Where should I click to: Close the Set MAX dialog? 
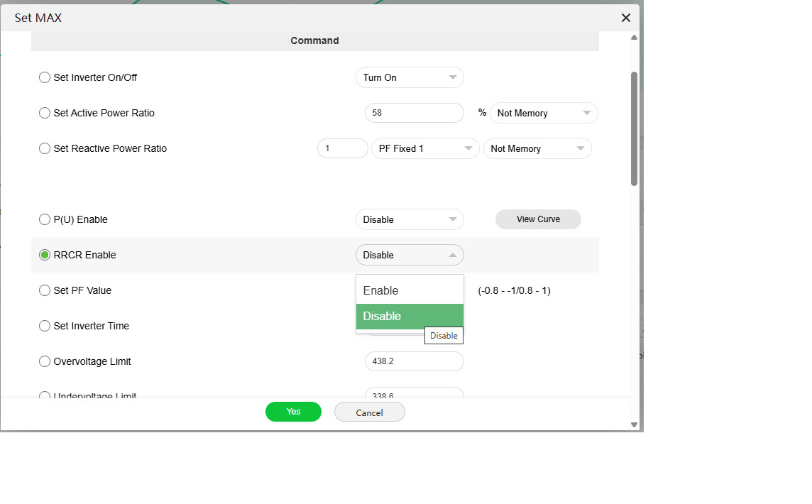[x=625, y=18]
